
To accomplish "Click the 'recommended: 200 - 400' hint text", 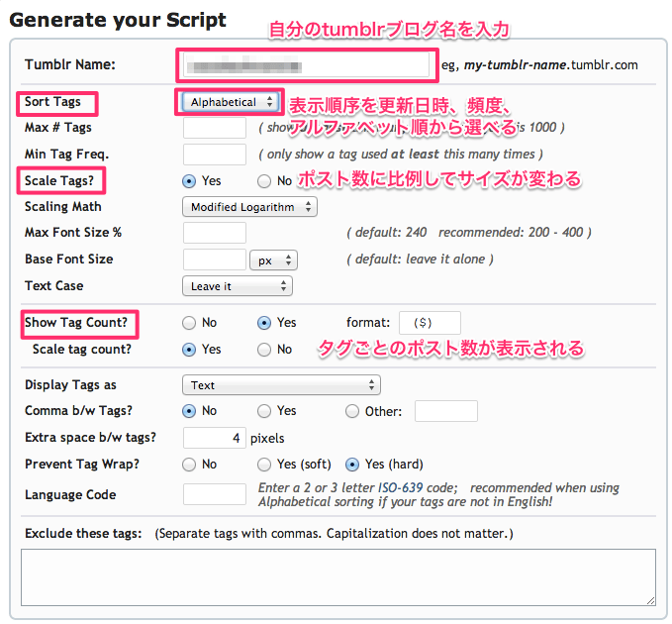I will click(x=511, y=233).
